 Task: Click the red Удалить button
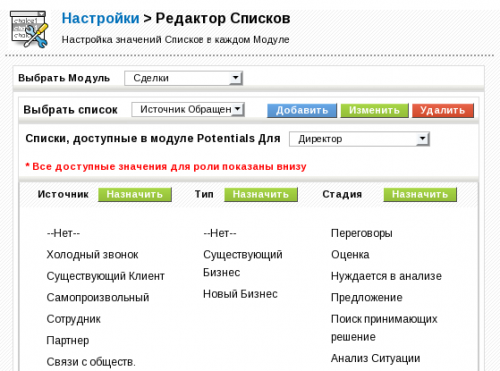click(x=443, y=110)
